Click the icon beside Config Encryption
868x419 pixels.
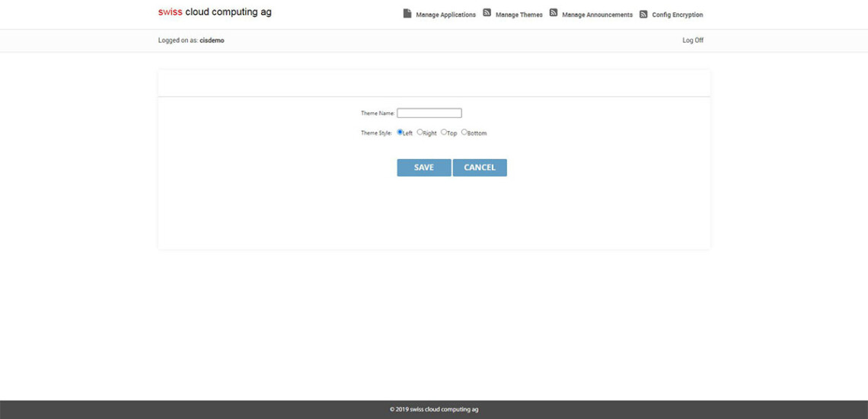coord(643,14)
